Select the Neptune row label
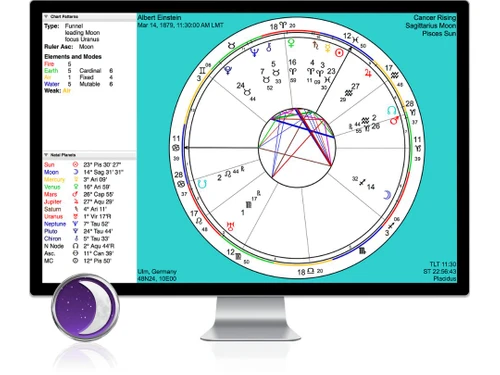This screenshot has width=500, height=375. tap(55, 224)
